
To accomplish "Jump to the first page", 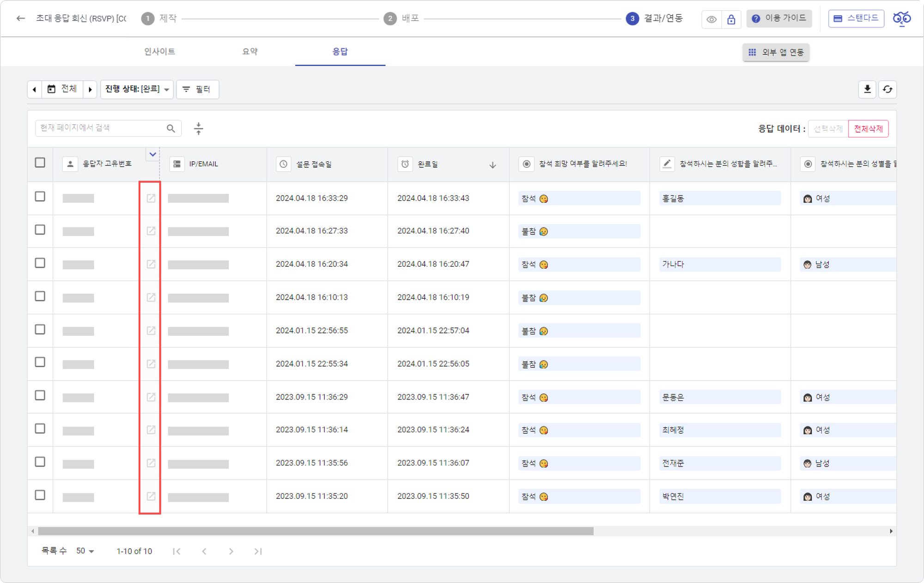I will click(176, 551).
